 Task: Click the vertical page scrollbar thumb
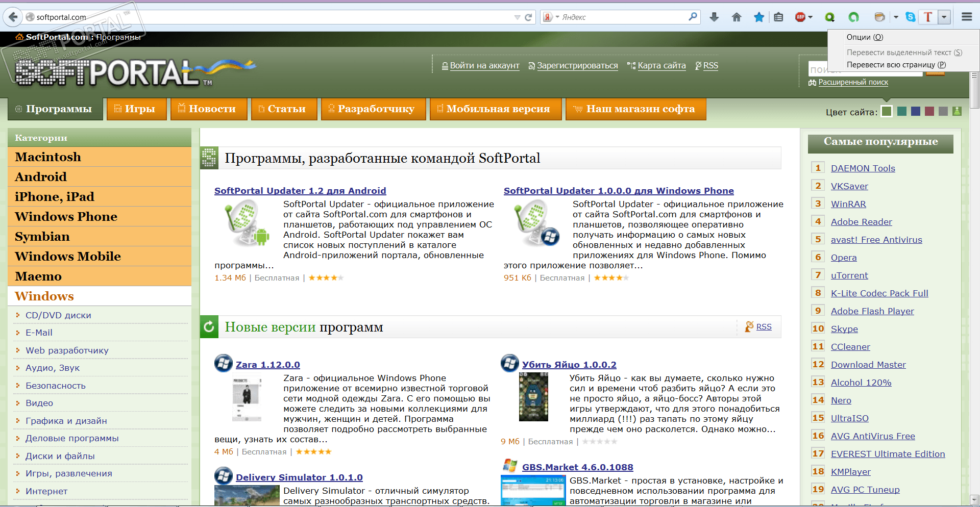974,90
